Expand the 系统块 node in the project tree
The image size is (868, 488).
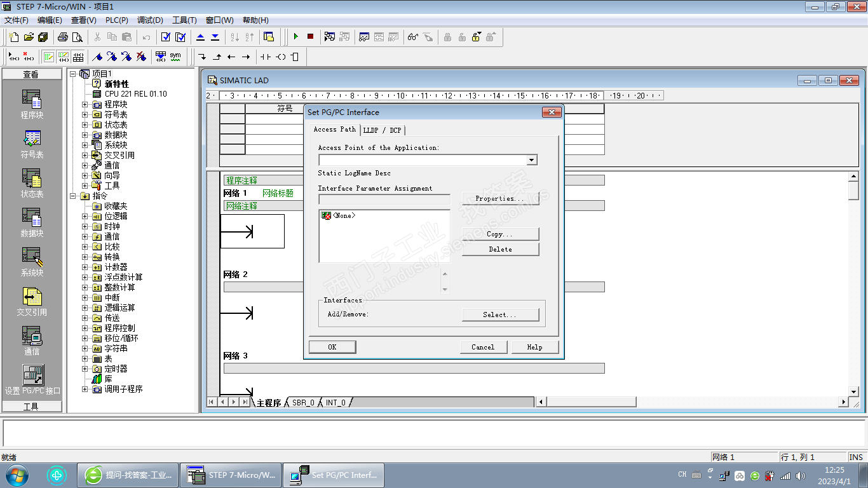85,145
